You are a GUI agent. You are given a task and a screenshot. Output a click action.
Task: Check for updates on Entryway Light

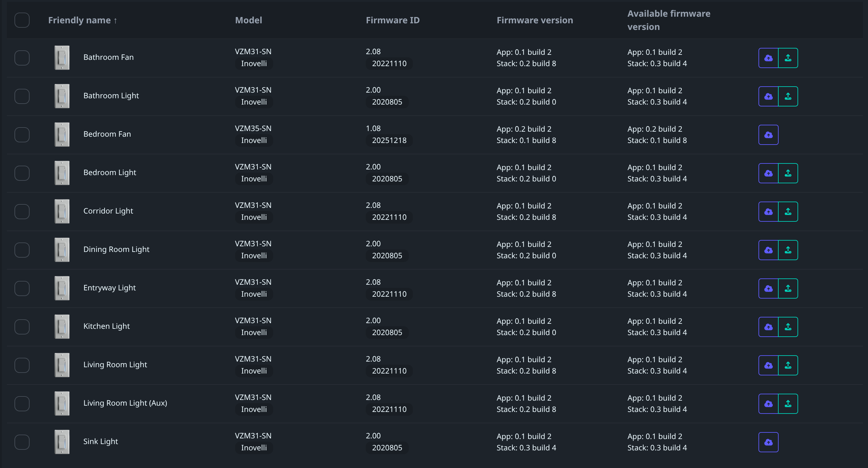(768, 288)
